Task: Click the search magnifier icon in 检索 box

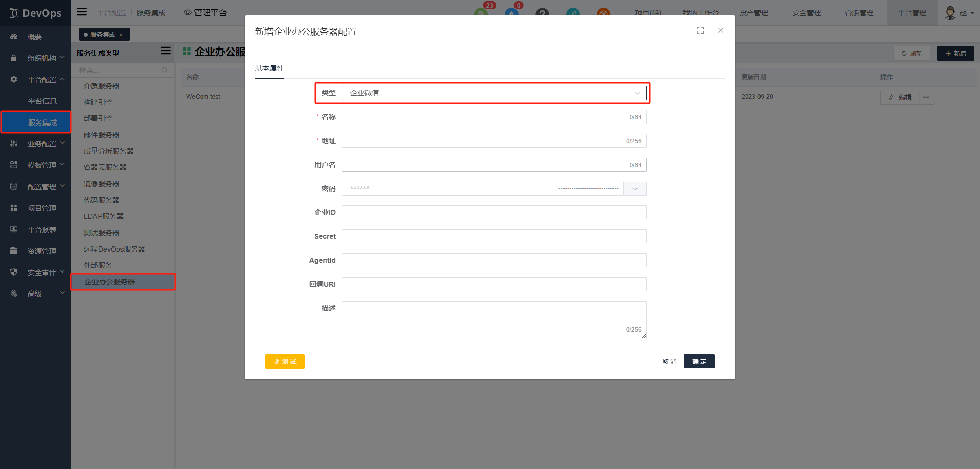Action: click(x=164, y=70)
